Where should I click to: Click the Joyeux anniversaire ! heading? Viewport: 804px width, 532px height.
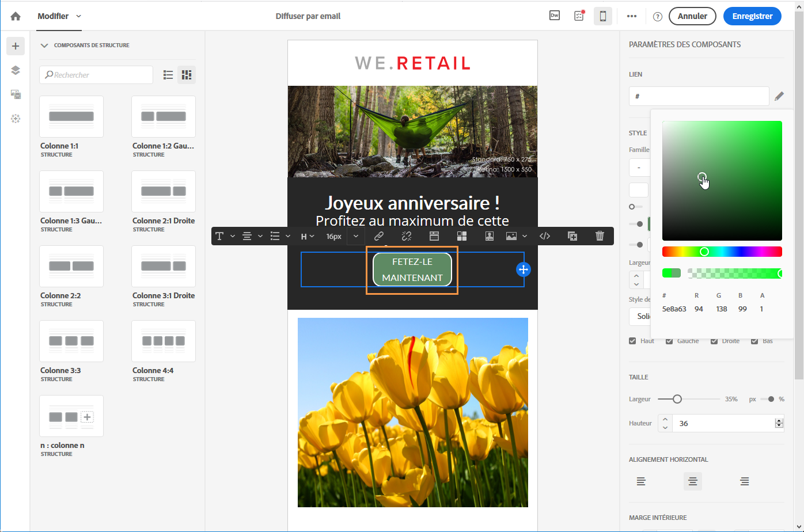(412, 203)
